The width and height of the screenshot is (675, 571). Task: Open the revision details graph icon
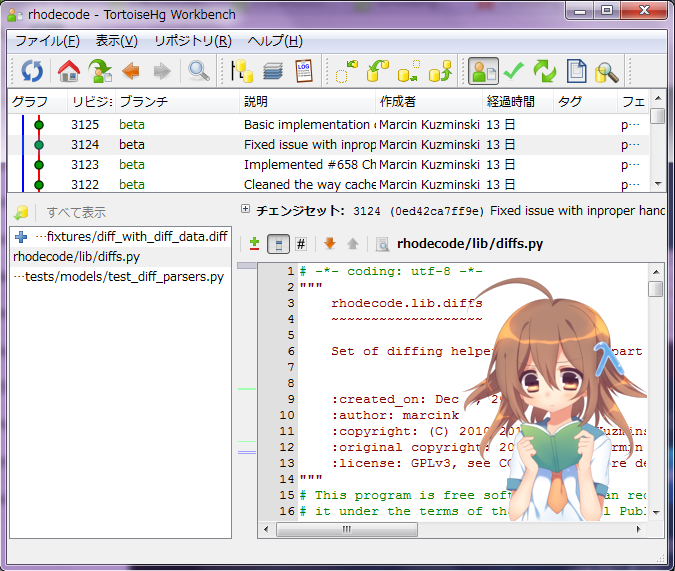point(242,71)
